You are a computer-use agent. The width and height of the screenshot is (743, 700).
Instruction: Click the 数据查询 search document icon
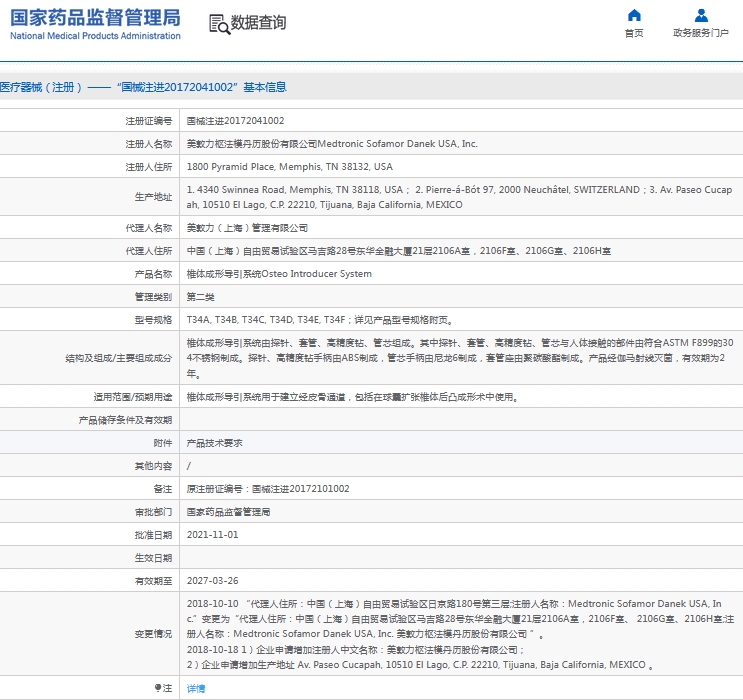pos(219,24)
